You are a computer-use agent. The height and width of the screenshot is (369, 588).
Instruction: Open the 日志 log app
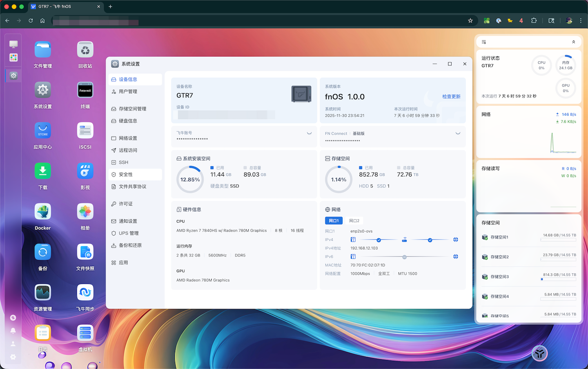click(43, 333)
